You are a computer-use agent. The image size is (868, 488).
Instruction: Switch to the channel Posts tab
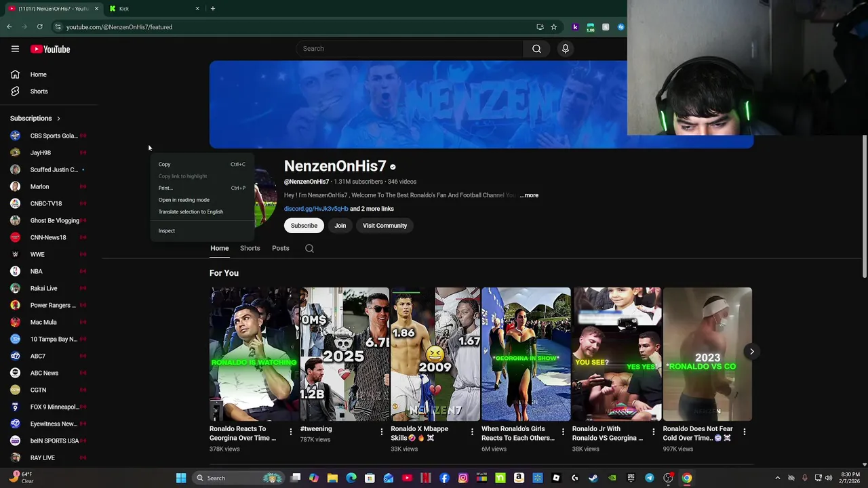(280, 248)
